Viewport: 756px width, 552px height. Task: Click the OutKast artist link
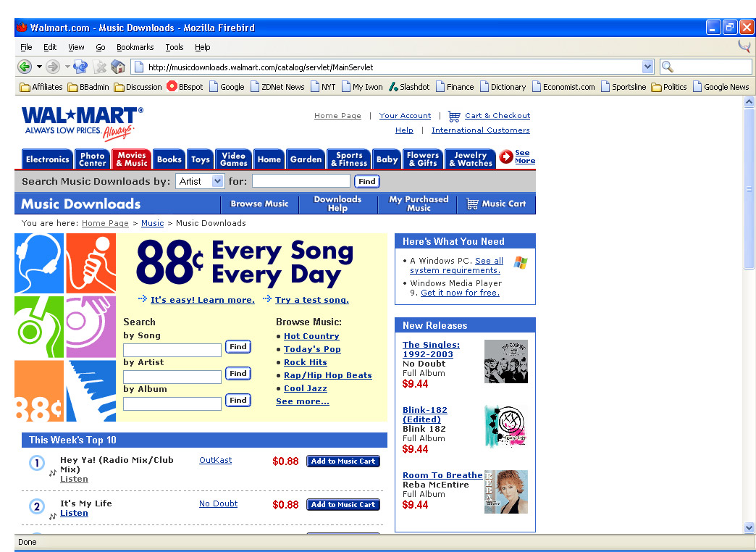(216, 460)
